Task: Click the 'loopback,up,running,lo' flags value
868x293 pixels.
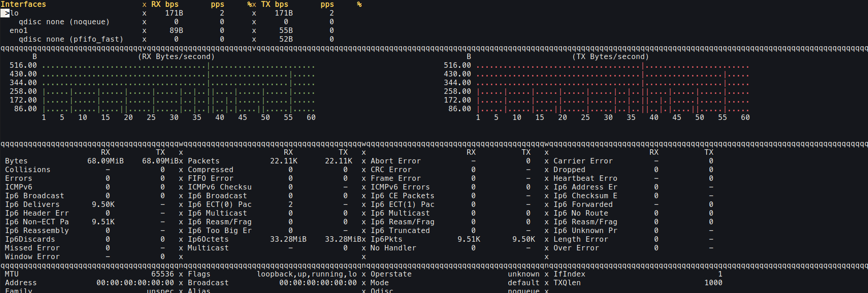Action: 307,274
